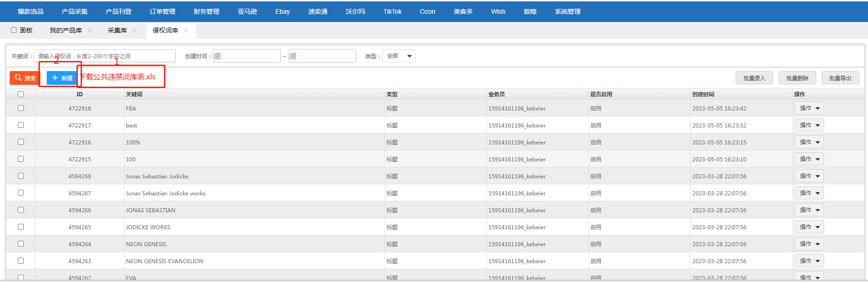The image size is (868, 282).
Task: Click the calendar icon in end date field
Action: click(x=293, y=56)
